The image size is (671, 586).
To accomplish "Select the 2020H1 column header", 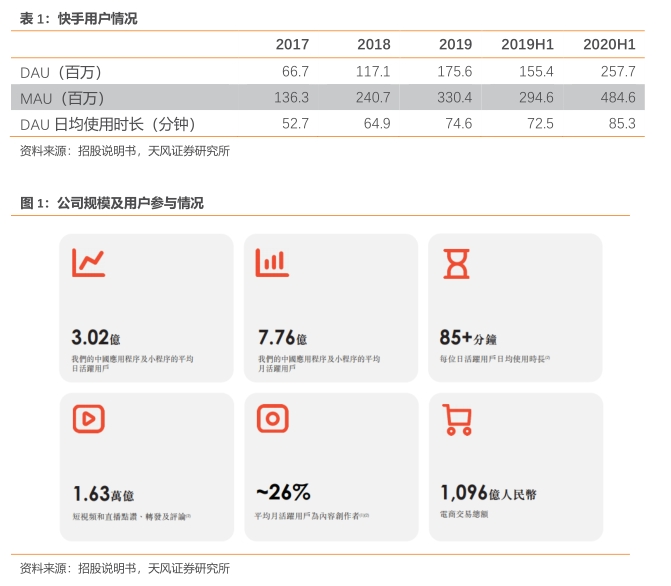I will pos(609,44).
